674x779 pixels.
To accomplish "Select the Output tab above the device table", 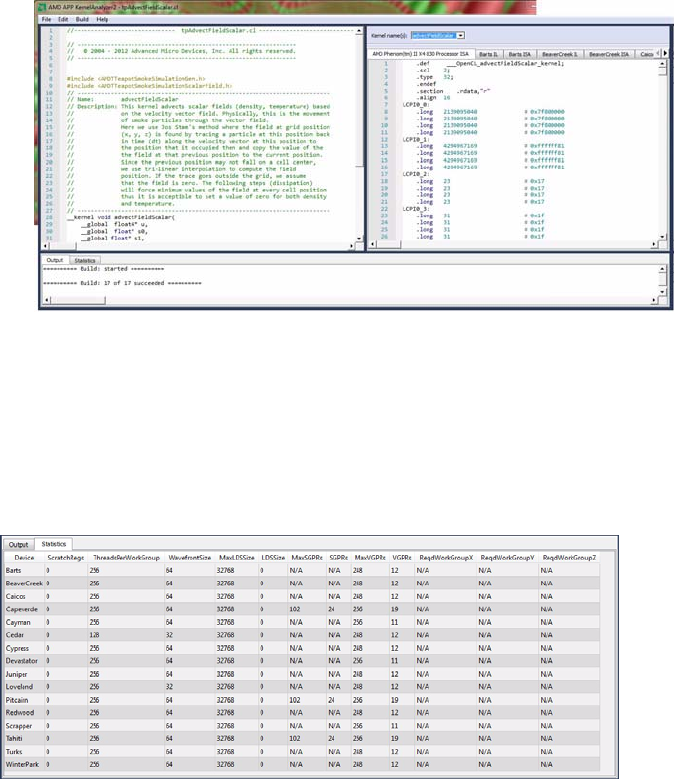I will (18, 545).
